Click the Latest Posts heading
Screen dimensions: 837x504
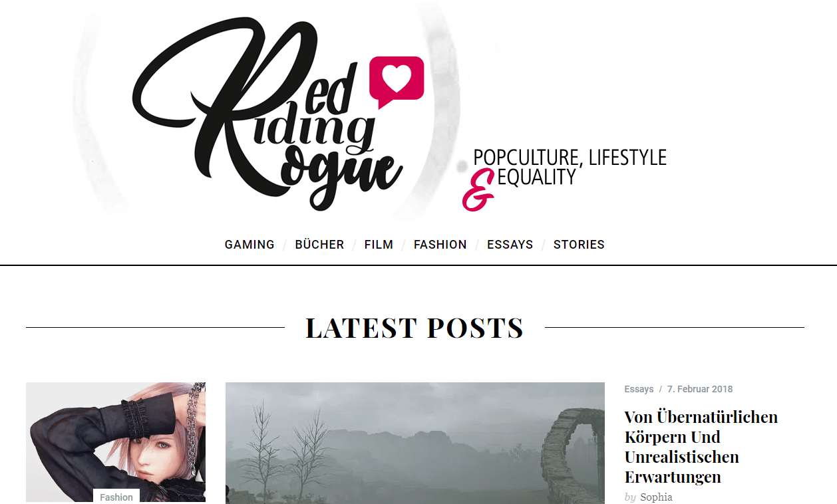[x=415, y=328]
